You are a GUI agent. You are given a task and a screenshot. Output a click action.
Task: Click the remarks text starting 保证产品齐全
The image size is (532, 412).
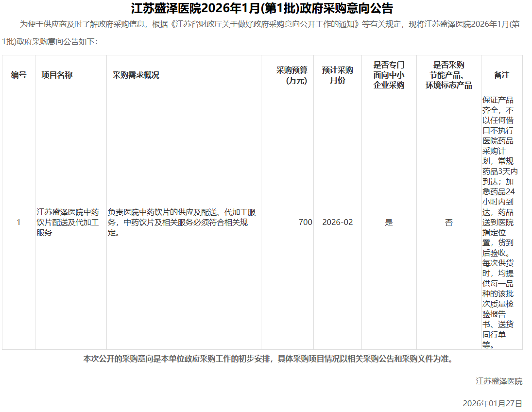click(498, 222)
